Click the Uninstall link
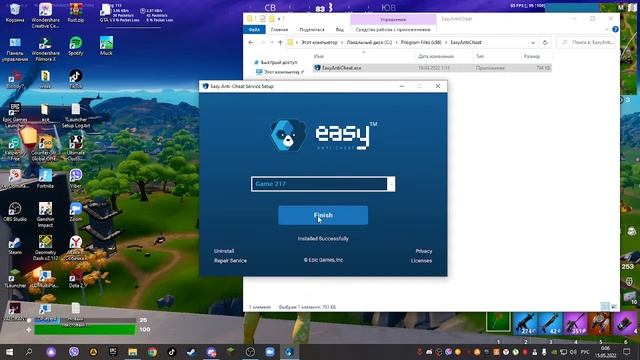Viewport: 640px width, 360px height. (224, 251)
